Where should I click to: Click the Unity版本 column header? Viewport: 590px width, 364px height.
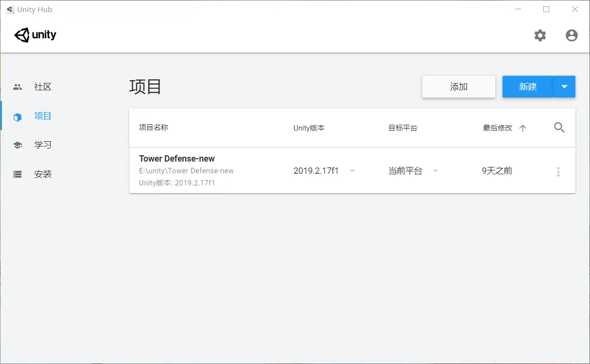(x=309, y=128)
